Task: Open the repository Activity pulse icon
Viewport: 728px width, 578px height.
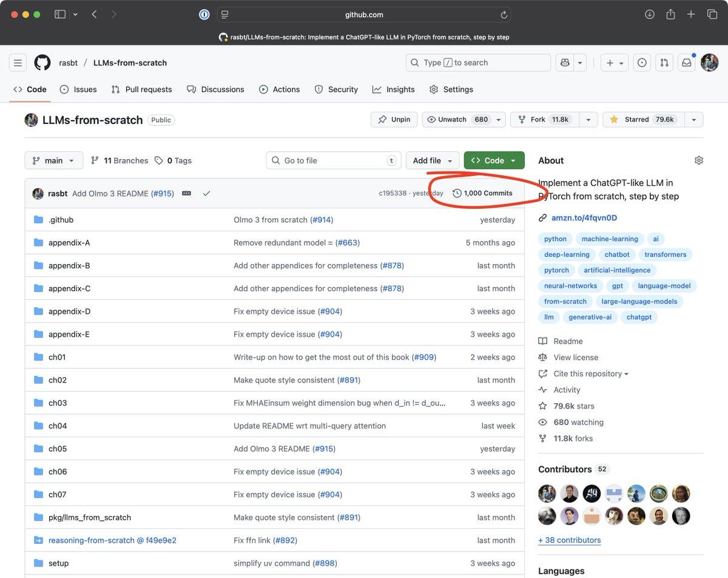Action: (543, 389)
